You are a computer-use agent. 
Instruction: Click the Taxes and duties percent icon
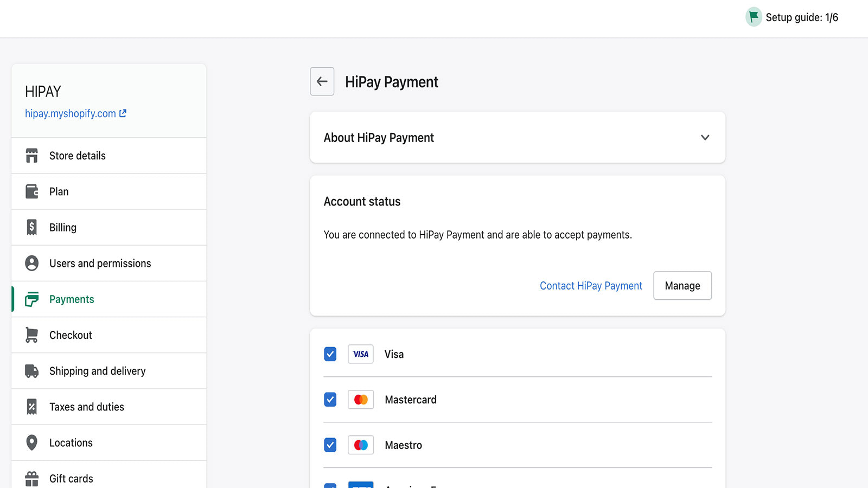pyautogui.click(x=32, y=407)
